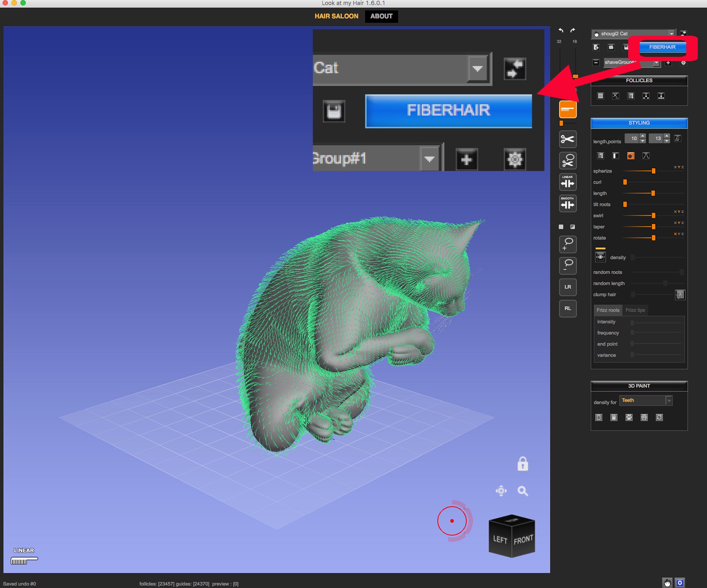Click the spherize slider handle
707x588 pixels.
653,171
